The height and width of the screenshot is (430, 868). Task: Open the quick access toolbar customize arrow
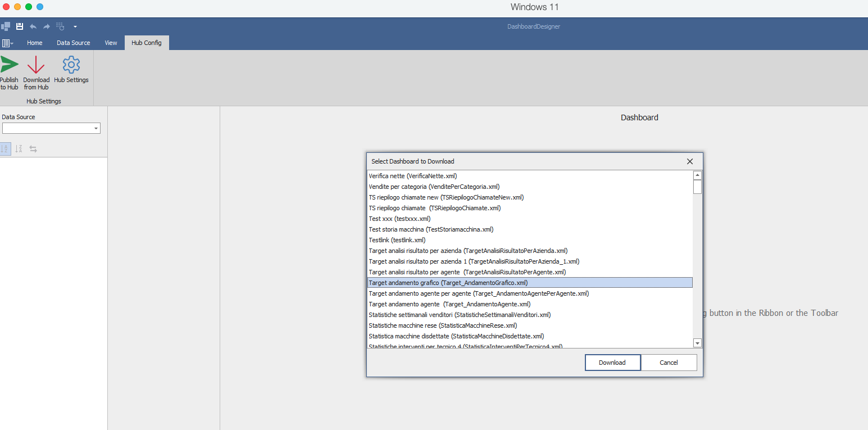[x=75, y=26]
